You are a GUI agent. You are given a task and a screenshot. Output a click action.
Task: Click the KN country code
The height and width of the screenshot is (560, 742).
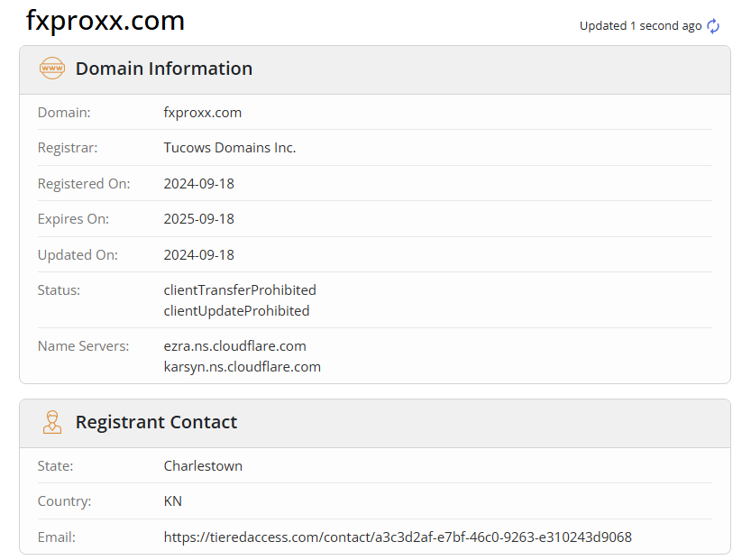pos(171,500)
